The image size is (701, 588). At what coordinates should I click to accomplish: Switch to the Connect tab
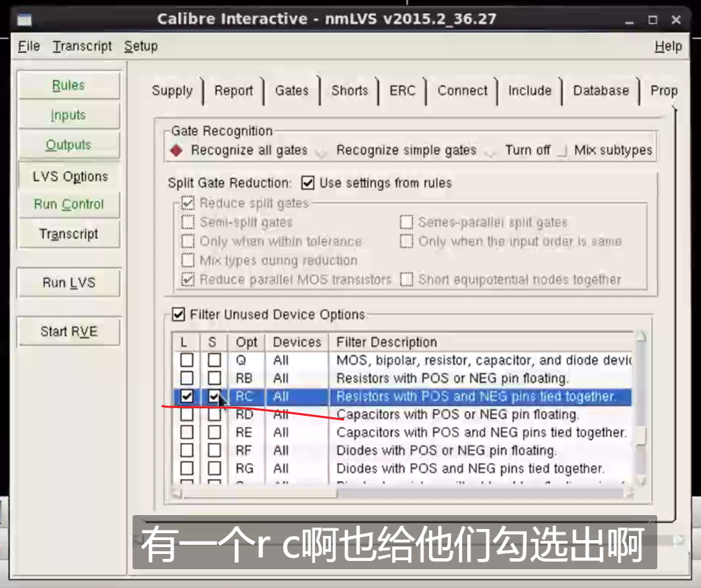[462, 91]
